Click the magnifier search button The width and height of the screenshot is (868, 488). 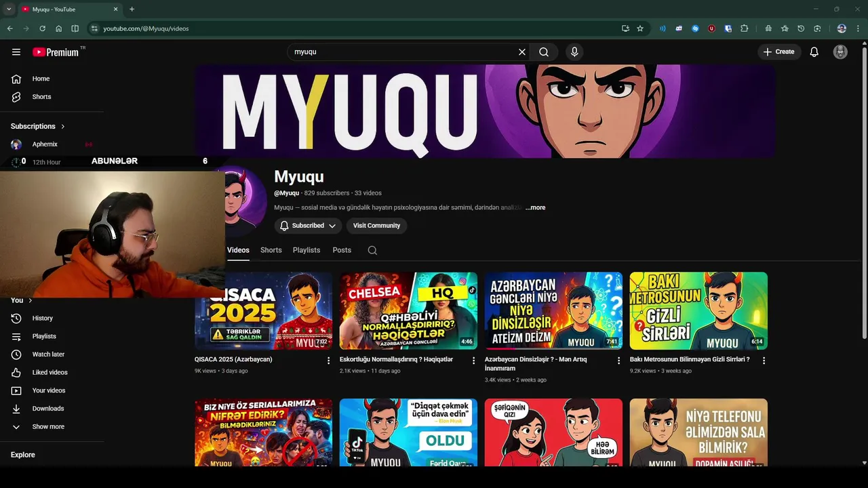click(x=544, y=52)
